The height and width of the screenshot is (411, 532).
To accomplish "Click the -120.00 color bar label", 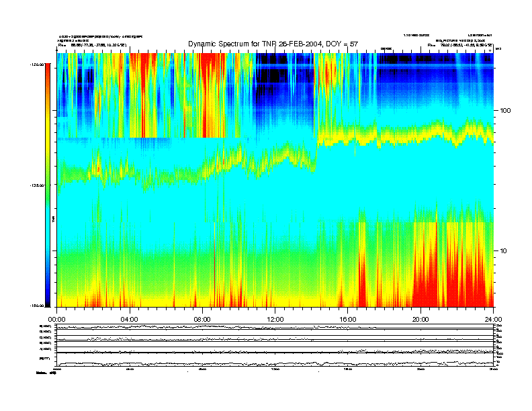I will [38, 64].
